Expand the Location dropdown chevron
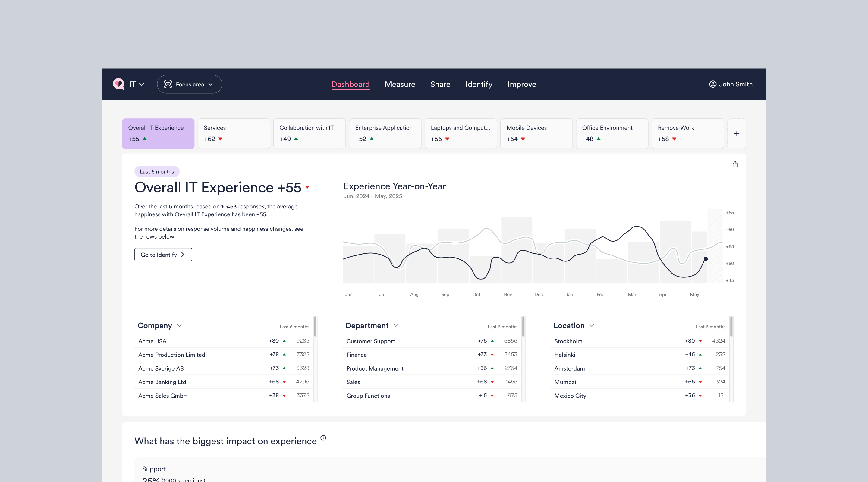 pos(592,325)
